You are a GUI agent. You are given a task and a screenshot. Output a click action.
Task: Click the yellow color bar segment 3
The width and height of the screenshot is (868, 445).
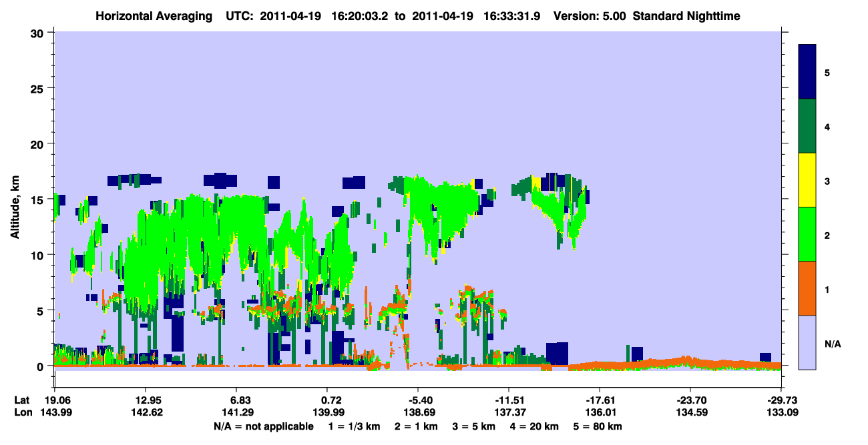(x=808, y=180)
